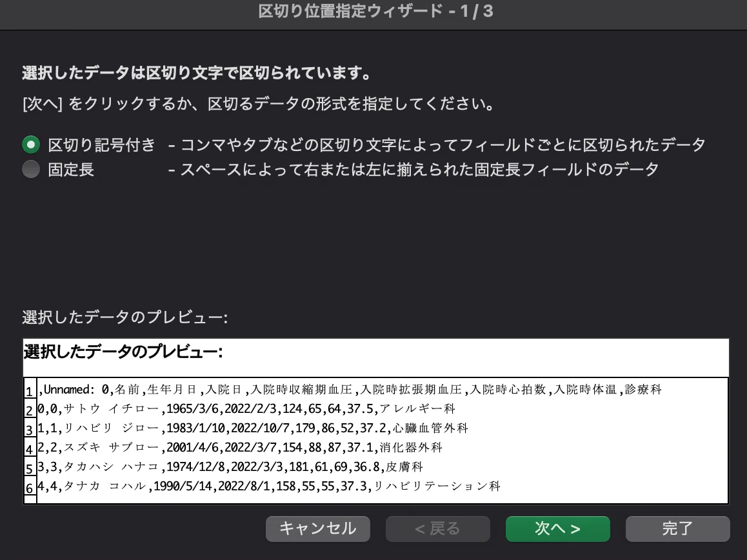Click the instruction text starting with [次へ] をクリックするか

coord(258,103)
